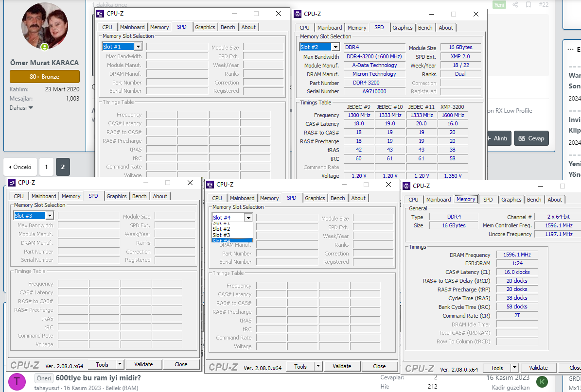Click the green K avatar of Kadir güzelkan
581x392 pixels.
coord(542,382)
